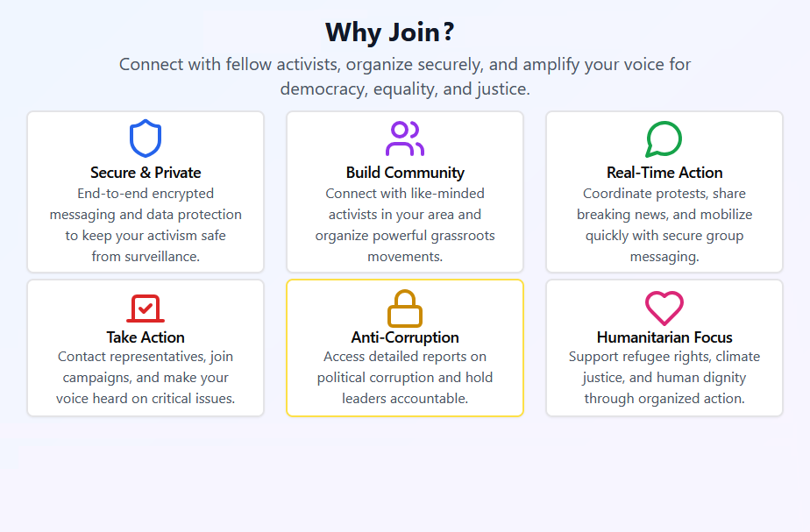
Task: Select the Build Community heading
Action: [x=405, y=173]
